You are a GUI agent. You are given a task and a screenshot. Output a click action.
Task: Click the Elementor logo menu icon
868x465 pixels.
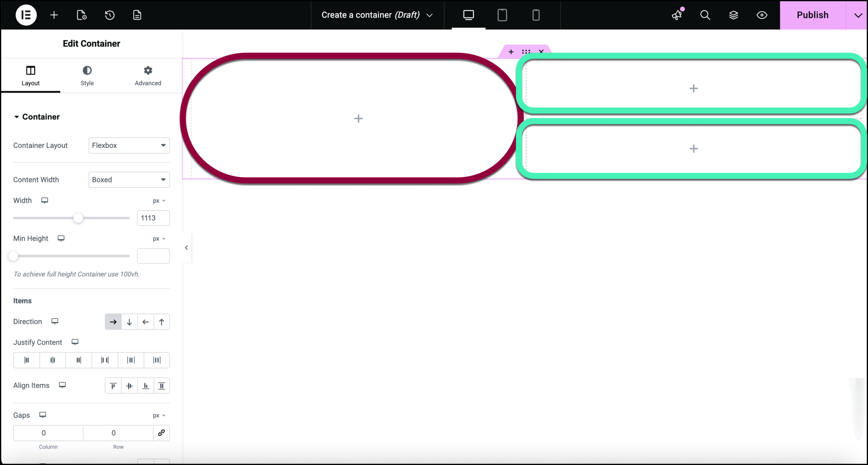(x=26, y=15)
